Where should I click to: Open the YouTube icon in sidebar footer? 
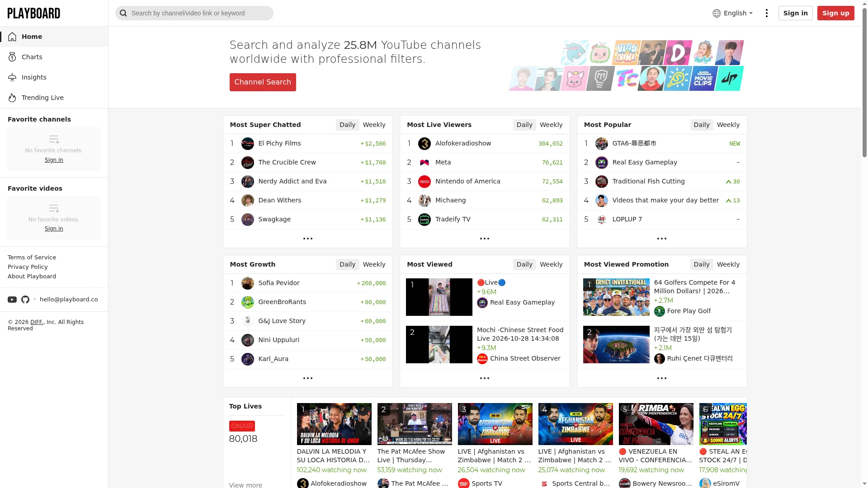point(12,300)
